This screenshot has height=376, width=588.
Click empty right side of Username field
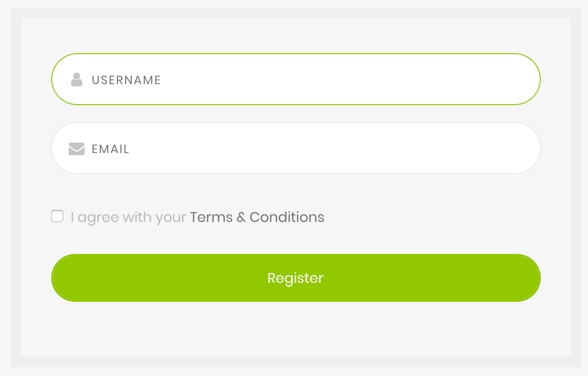[x=412, y=79]
